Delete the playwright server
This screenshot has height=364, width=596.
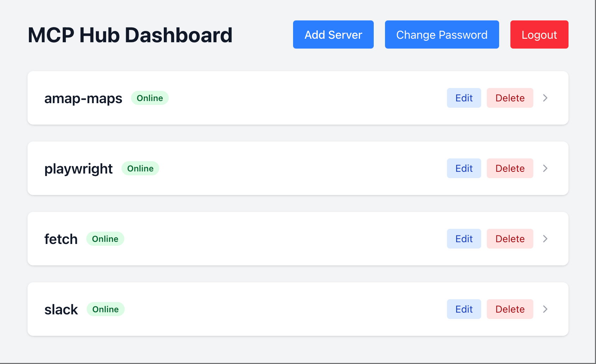pos(510,168)
